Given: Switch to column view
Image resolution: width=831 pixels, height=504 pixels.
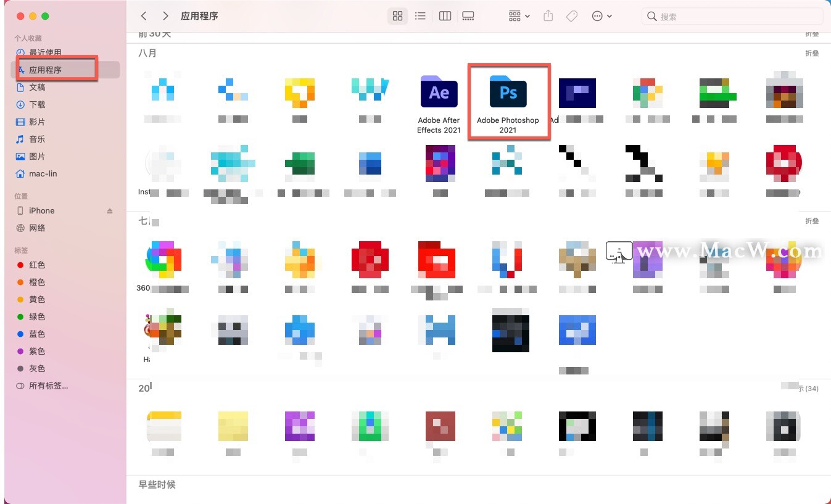Looking at the screenshot, I should 445,16.
